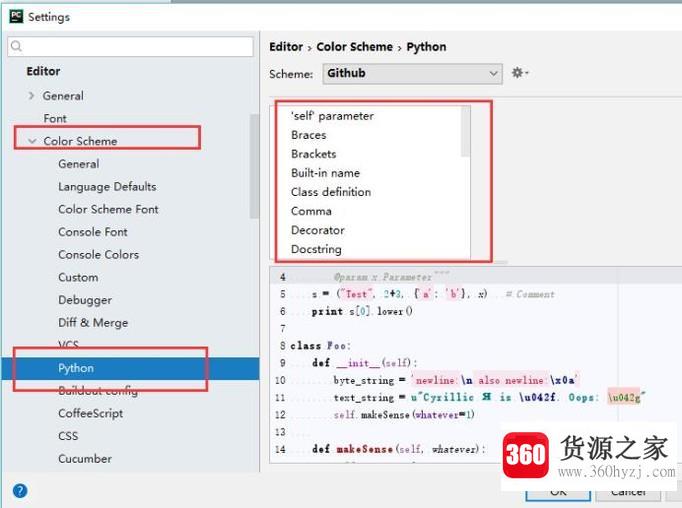Select Built-in name attribute
The image size is (682, 508).
[325, 173]
